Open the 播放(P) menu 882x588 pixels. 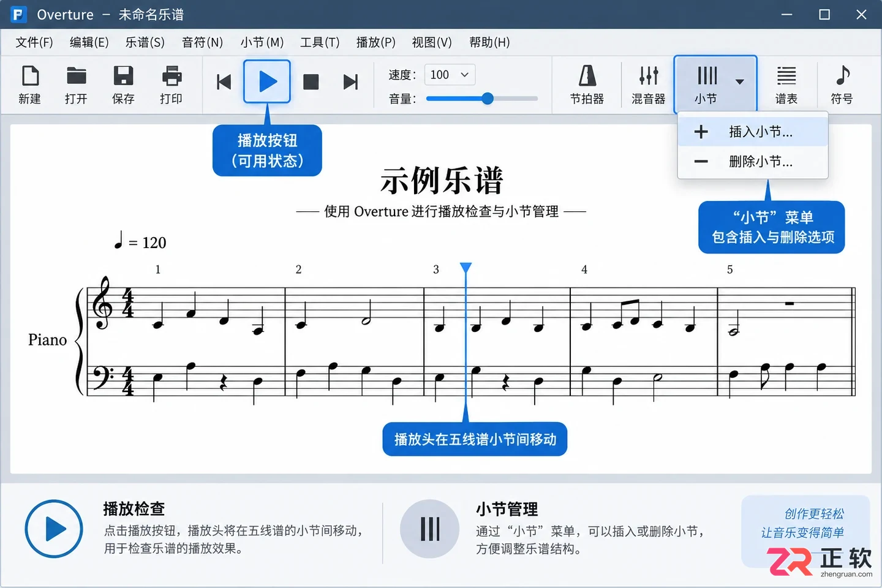(376, 42)
